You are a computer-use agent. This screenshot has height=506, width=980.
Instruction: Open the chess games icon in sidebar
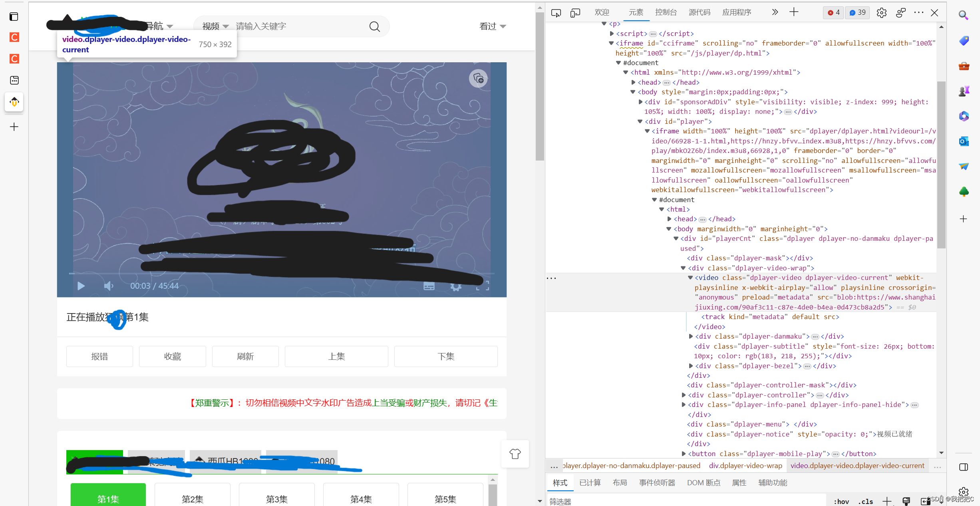(964, 91)
